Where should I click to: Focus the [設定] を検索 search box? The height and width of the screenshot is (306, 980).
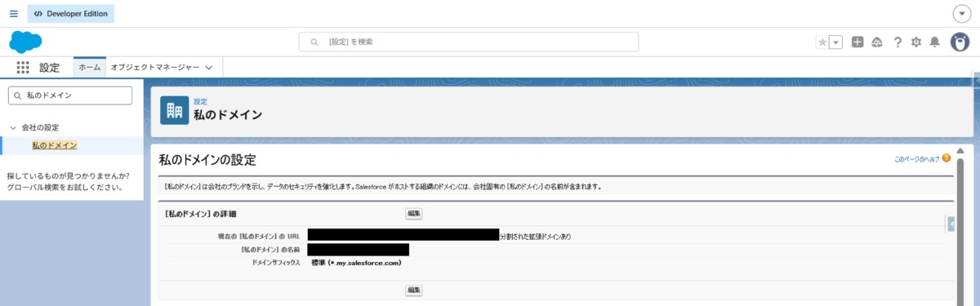coord(469,42)
